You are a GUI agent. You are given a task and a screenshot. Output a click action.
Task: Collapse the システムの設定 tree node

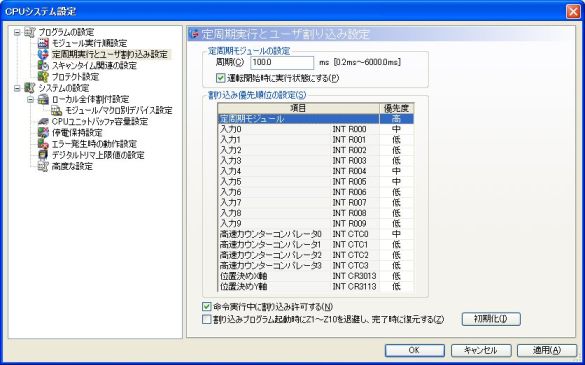17,88
